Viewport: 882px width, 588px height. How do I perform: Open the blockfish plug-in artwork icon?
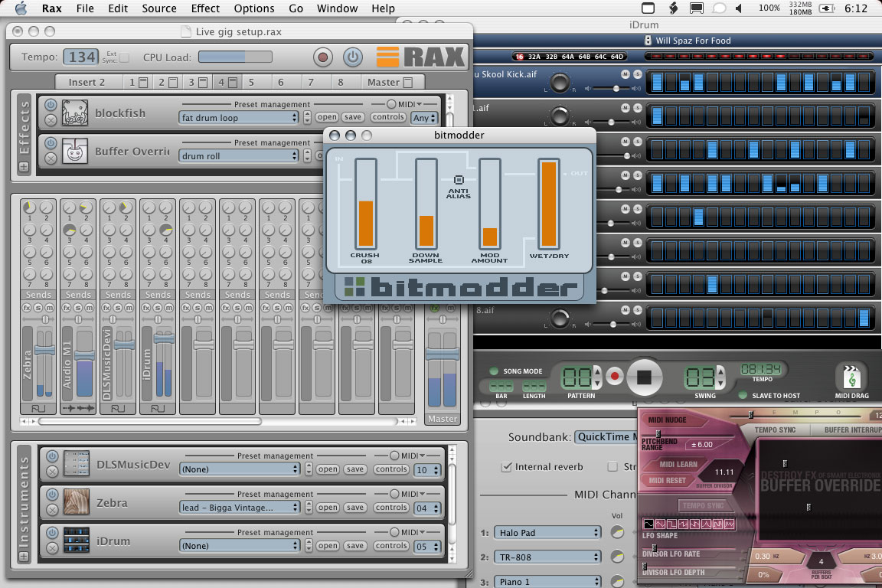click(x=75, y=113)
